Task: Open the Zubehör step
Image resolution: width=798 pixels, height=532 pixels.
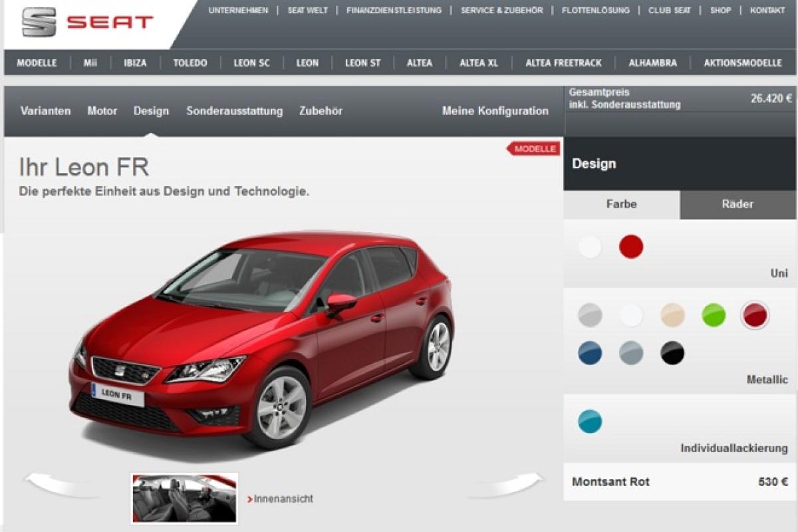Action: pyautogui.click(x=321, y=111)
